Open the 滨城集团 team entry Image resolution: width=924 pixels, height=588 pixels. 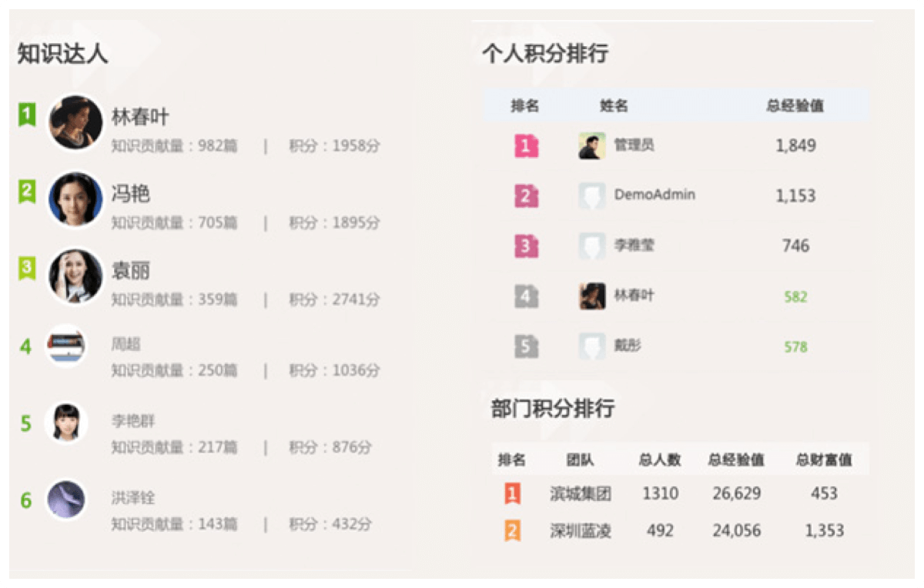pyautogui.click(x=581, y=493)
